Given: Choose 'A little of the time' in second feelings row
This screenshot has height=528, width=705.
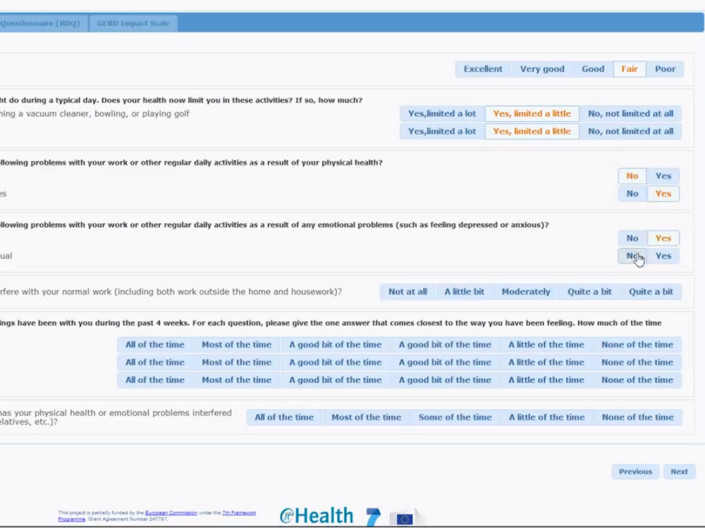Looking at the screenshot, I should [546, 362].
